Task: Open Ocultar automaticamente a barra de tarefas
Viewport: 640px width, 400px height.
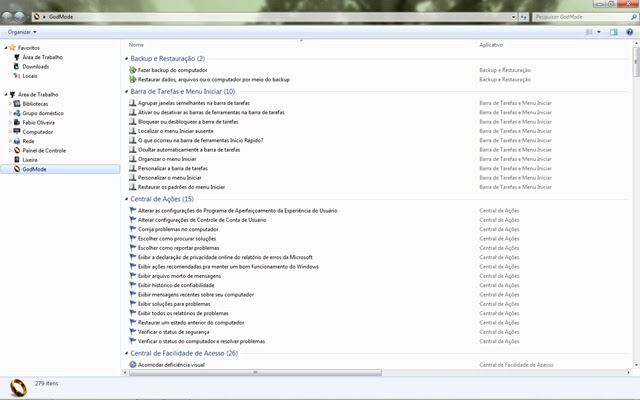Action: [189, 149]
